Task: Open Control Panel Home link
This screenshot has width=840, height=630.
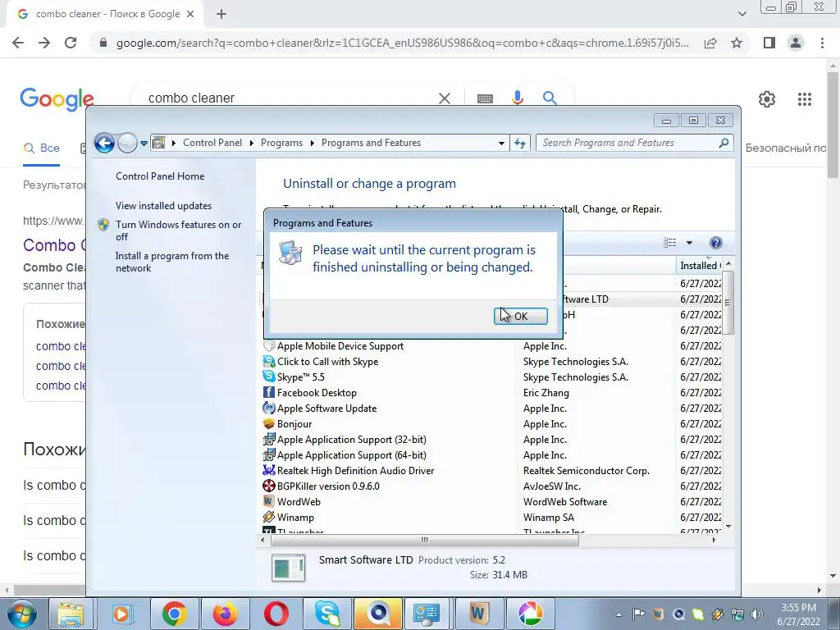Action: click(160, 176)
